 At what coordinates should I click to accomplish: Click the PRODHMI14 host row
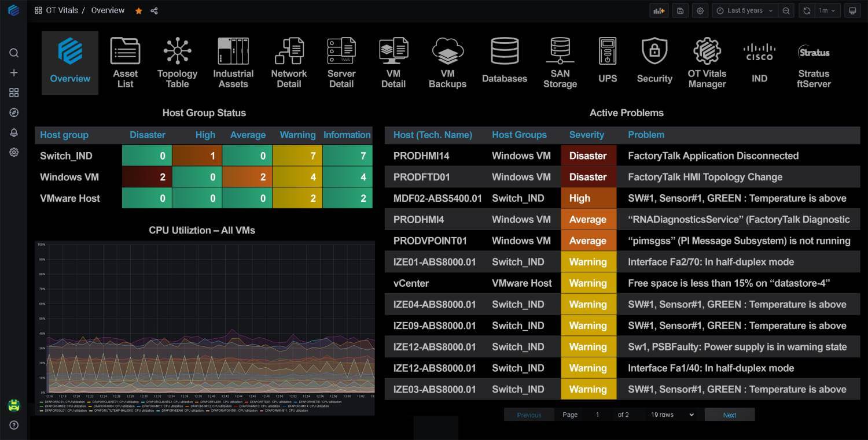point(622,156)
